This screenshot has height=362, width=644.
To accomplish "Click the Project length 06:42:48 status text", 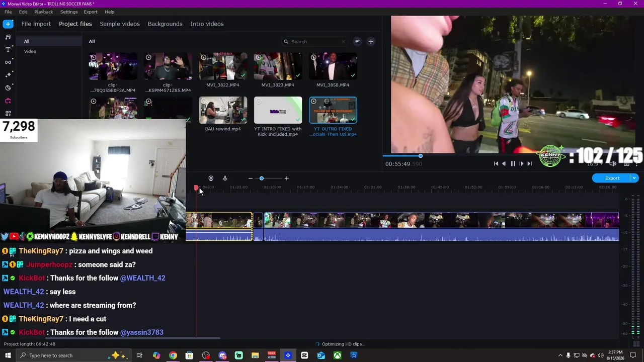I will (x=30, y=344).
